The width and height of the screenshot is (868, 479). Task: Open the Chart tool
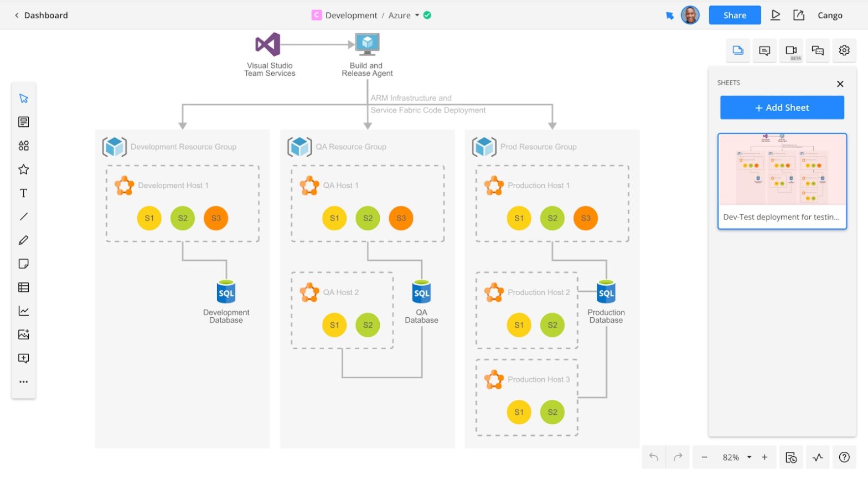click(23, 311)
